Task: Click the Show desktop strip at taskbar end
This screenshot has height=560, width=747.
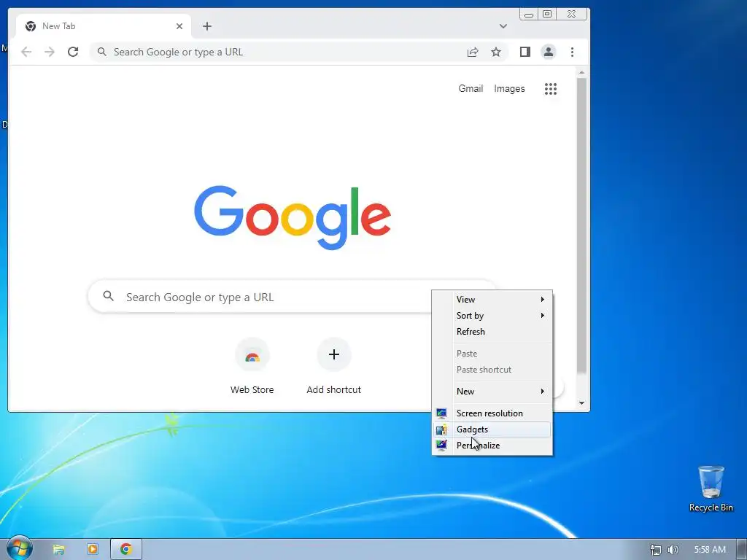Action: [742, 549]
